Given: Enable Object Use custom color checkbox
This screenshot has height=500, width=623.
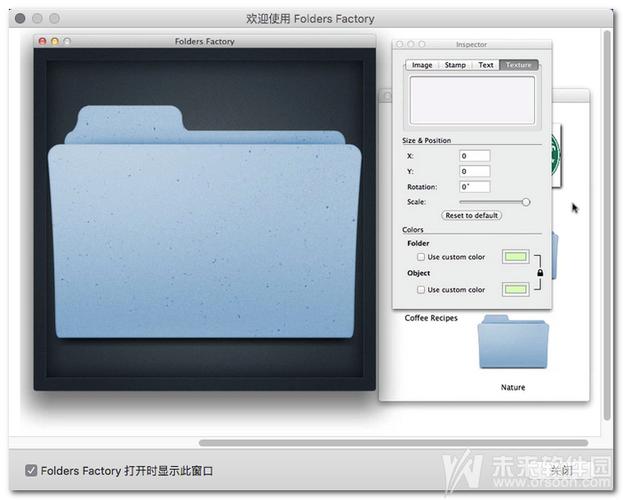Looking at the screenshot, I should tap(421, 290).
